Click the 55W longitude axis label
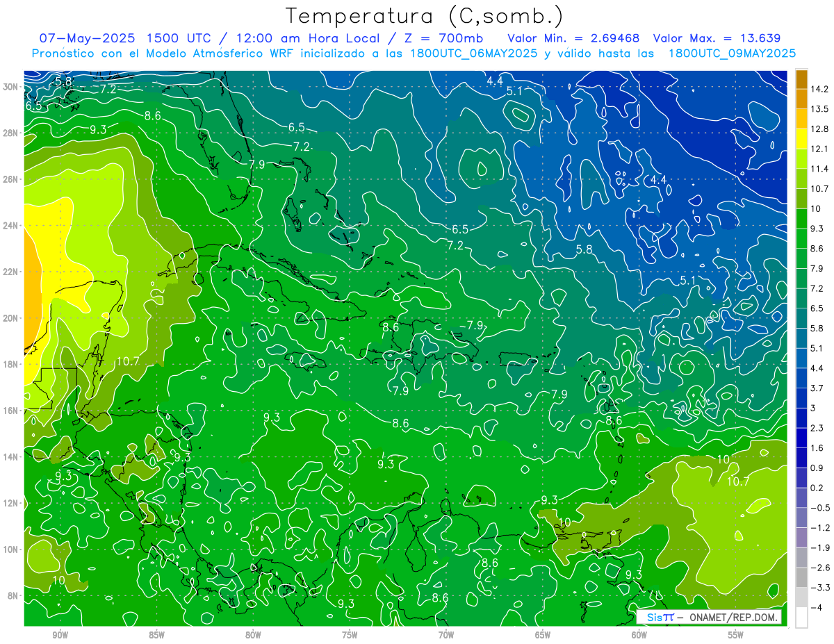This screenshot has width=834, height=644. tap(736, 636)
